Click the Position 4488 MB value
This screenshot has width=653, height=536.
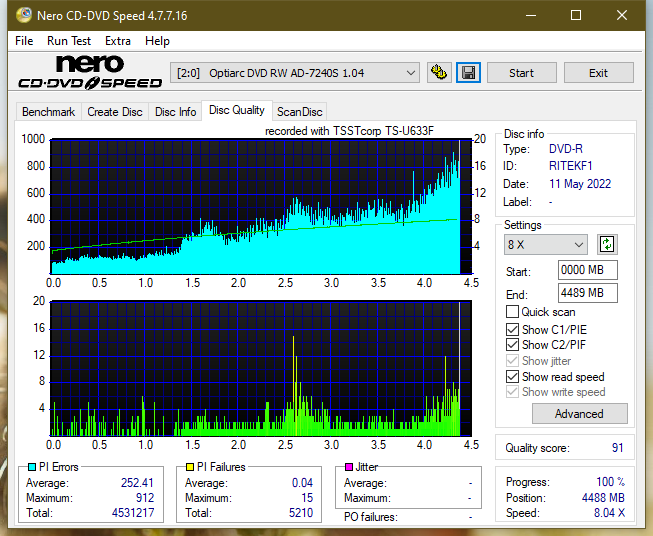603,498
